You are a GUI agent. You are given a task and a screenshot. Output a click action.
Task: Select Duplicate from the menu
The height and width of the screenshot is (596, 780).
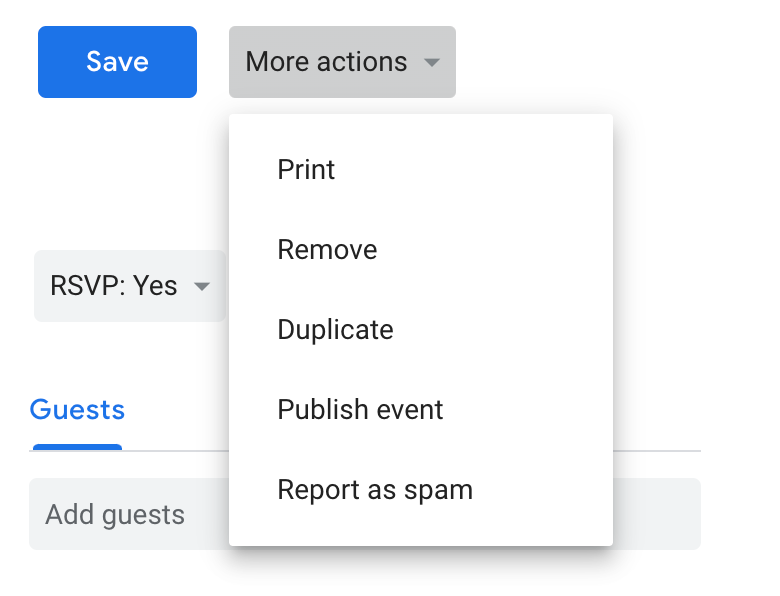pos(335,330)
